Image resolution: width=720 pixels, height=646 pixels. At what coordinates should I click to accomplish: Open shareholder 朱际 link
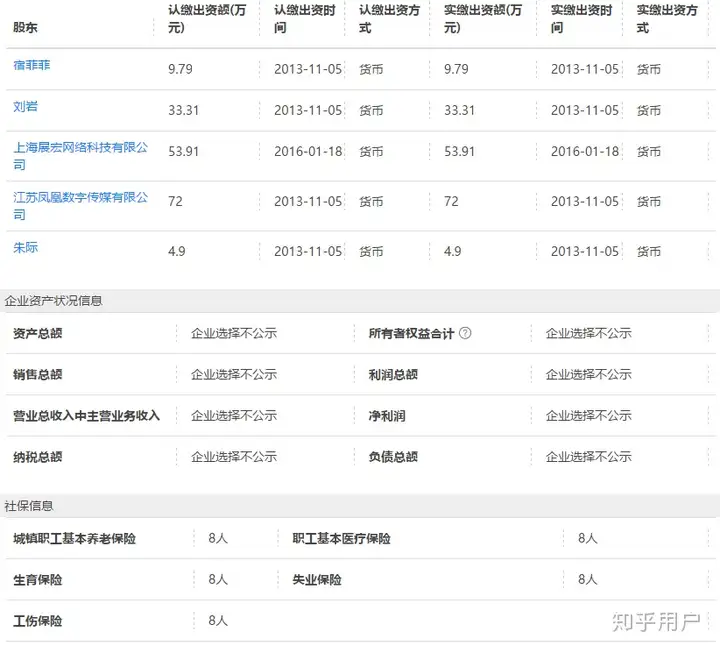pyautogui.click(x=26, y=247)
